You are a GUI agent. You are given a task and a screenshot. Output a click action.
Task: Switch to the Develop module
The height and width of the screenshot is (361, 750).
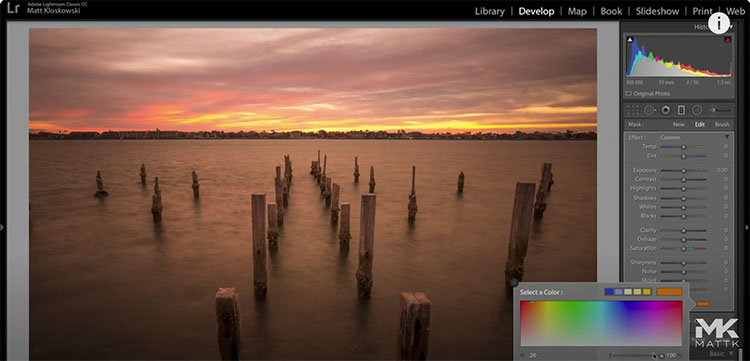[x=536, y=11]
